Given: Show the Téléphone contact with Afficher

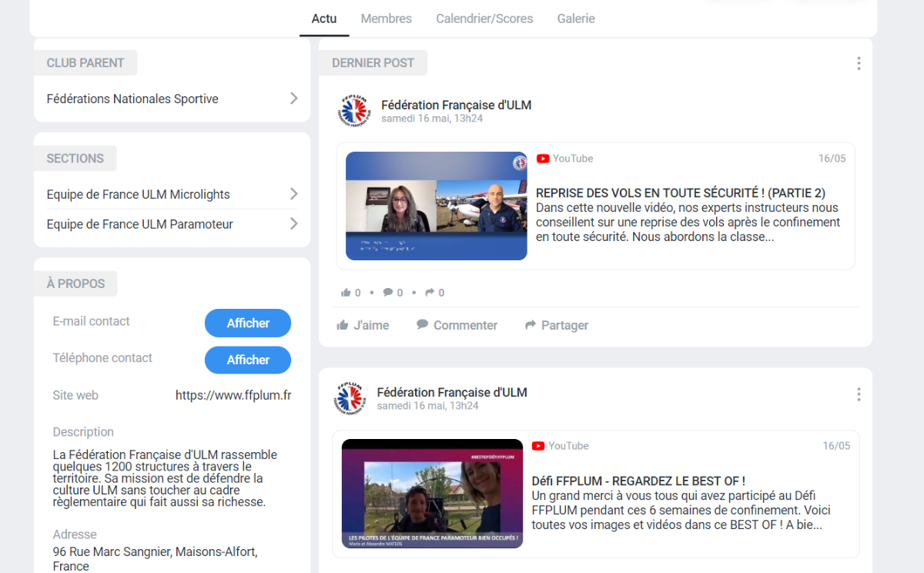Looking at the screenshot, I should pos(248,360).
